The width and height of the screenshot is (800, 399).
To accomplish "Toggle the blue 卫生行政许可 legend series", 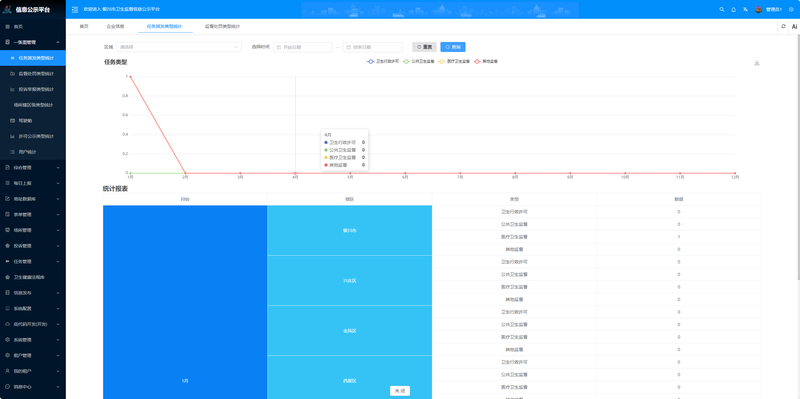I will (x=383, y=61).
